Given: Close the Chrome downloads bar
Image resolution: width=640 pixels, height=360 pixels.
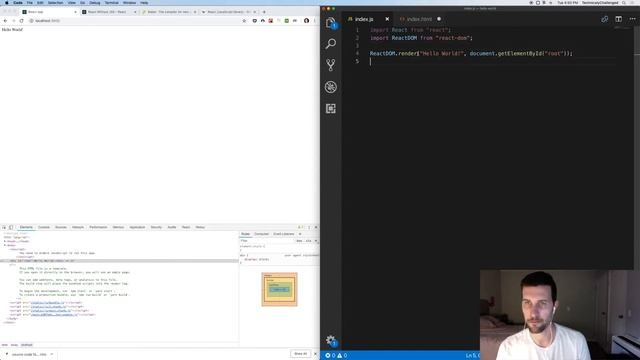Looking at the screenshot, I should point(315,354).
